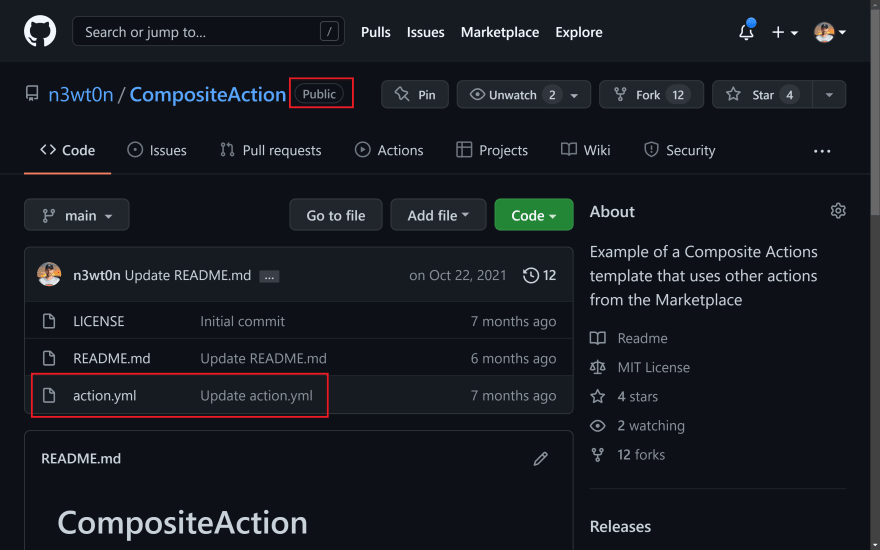Select the star count badge 4
The width and height of the screenshot is (880, 550).
click(x=790, y=95)
